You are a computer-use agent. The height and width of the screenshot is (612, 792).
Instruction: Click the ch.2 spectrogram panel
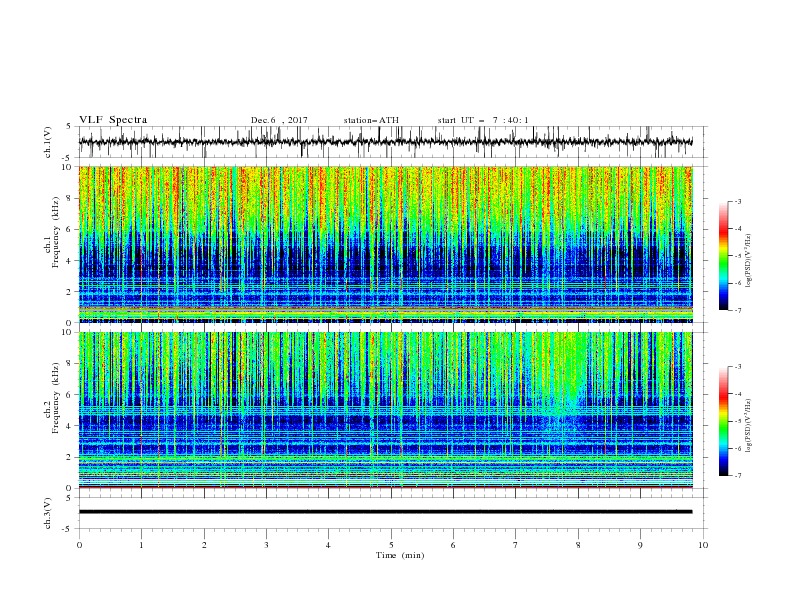[385, 410]
